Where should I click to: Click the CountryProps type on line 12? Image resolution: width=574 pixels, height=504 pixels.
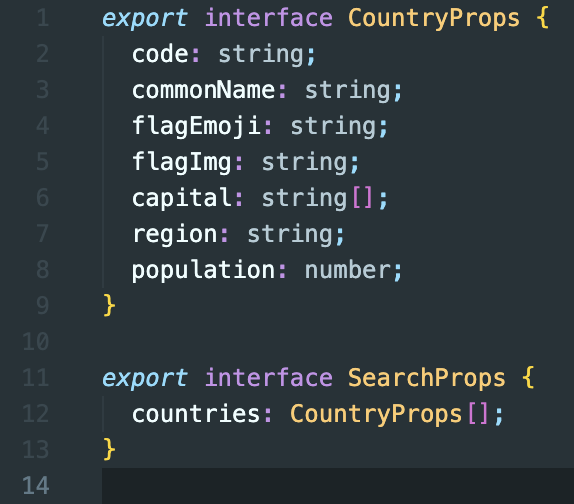coord(376,415)
